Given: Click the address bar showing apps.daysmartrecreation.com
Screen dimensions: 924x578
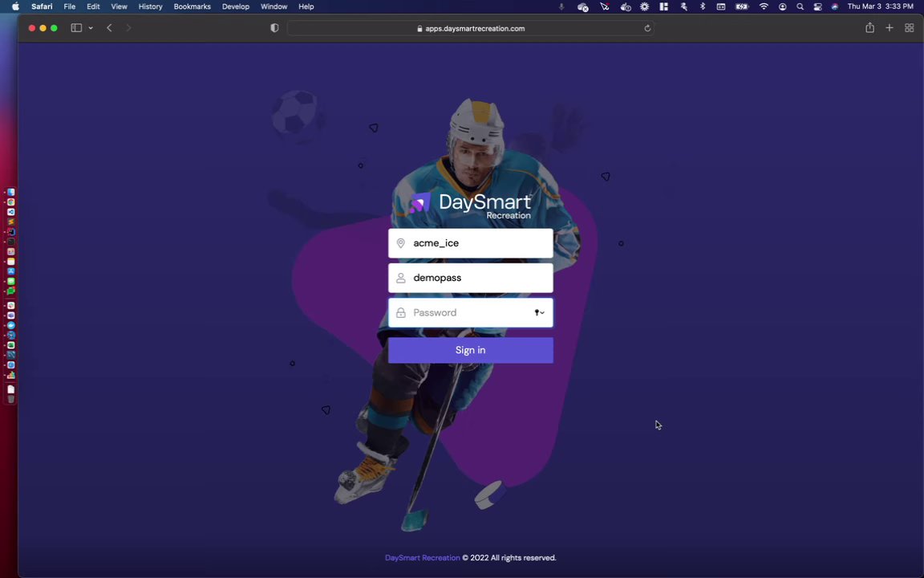Looking at the screenshot, I should pos(470,28).
